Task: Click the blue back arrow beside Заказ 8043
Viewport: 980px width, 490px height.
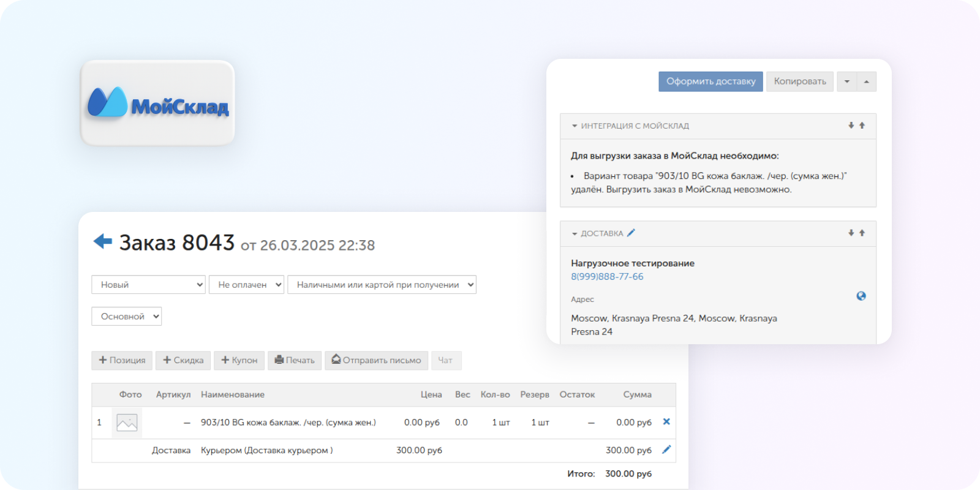Action: click(103, 241)
